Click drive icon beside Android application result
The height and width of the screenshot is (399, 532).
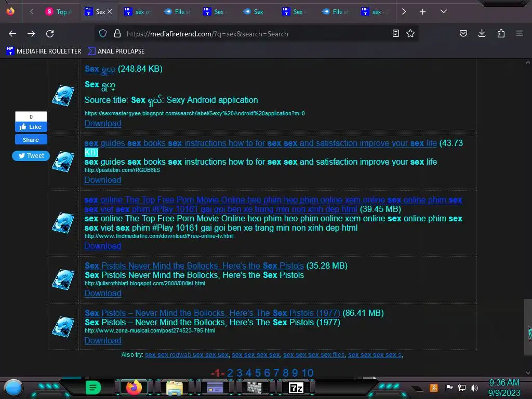click(63, 96)
